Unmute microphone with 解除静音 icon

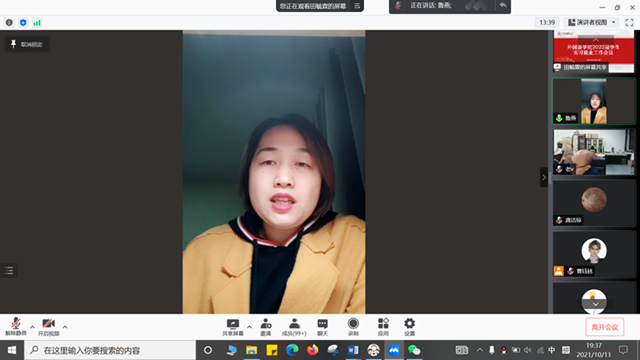click(16, 327)
